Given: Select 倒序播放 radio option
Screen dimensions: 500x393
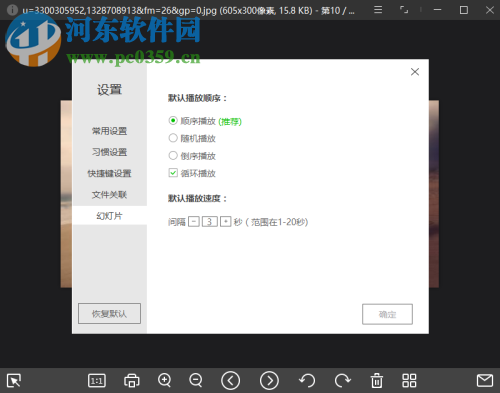Looking at the screenshot, I should click(x=173, y=155).
